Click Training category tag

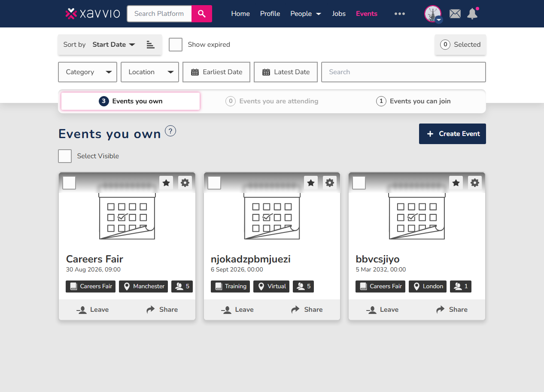pyautogui.click(x=231, y=286)
